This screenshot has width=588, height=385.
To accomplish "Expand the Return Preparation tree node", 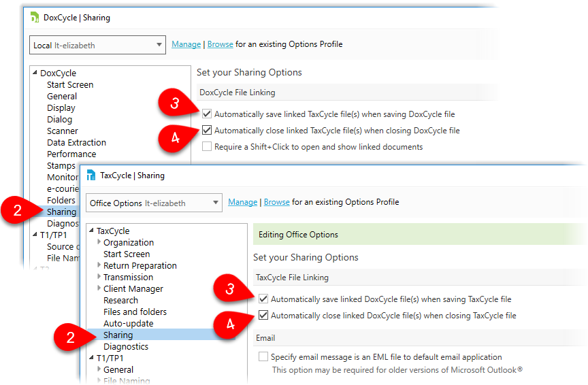I will pyautogui.click(x=99, y=265).
